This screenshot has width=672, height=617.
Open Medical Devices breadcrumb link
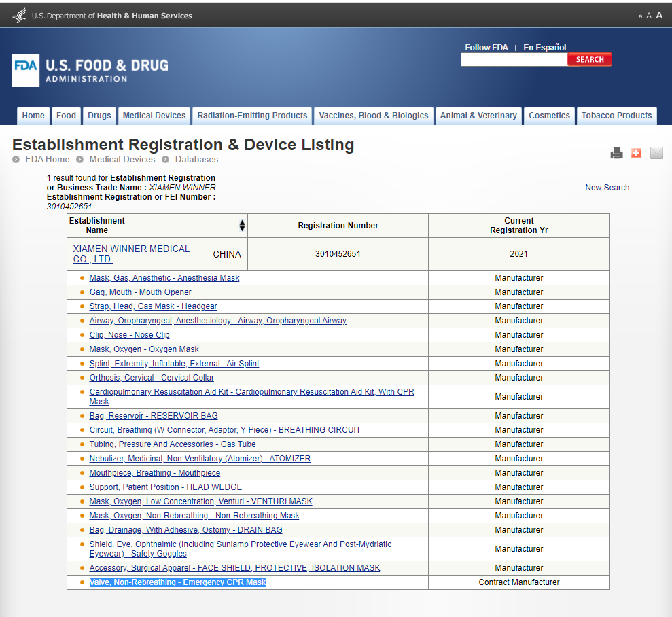pos(122,160)
